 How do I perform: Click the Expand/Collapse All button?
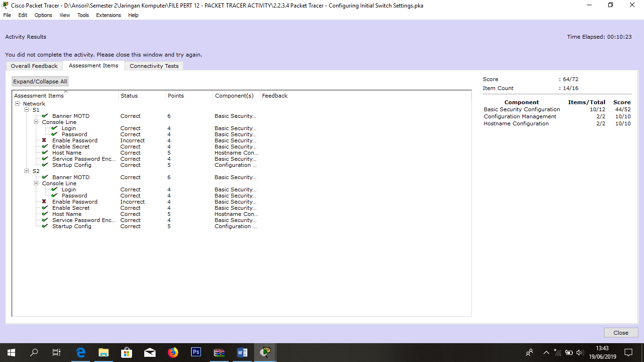click(40, 82)
